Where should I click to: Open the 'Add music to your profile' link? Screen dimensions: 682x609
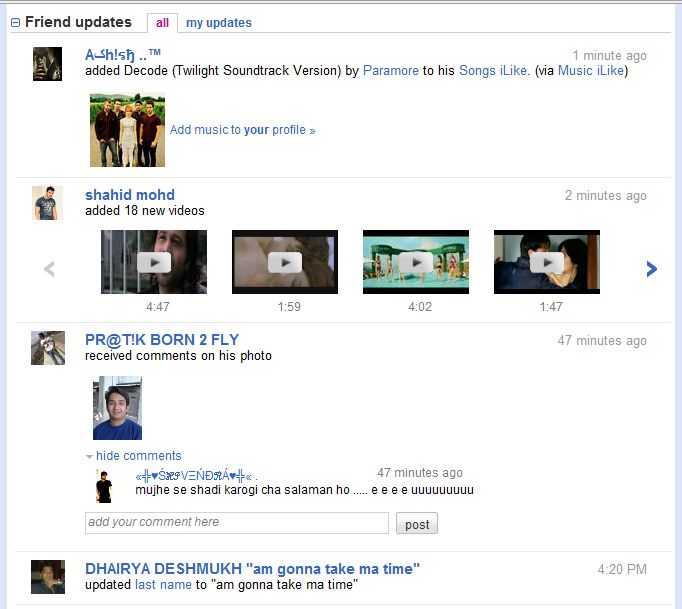pos(242,130)
